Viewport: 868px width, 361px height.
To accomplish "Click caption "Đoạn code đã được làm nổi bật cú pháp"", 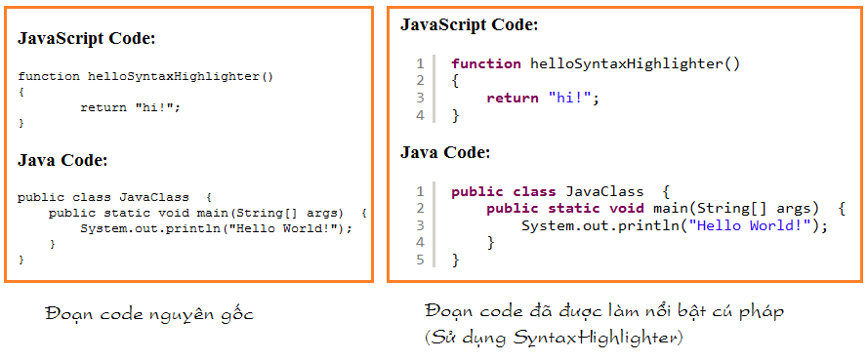I will pos(604,312).
